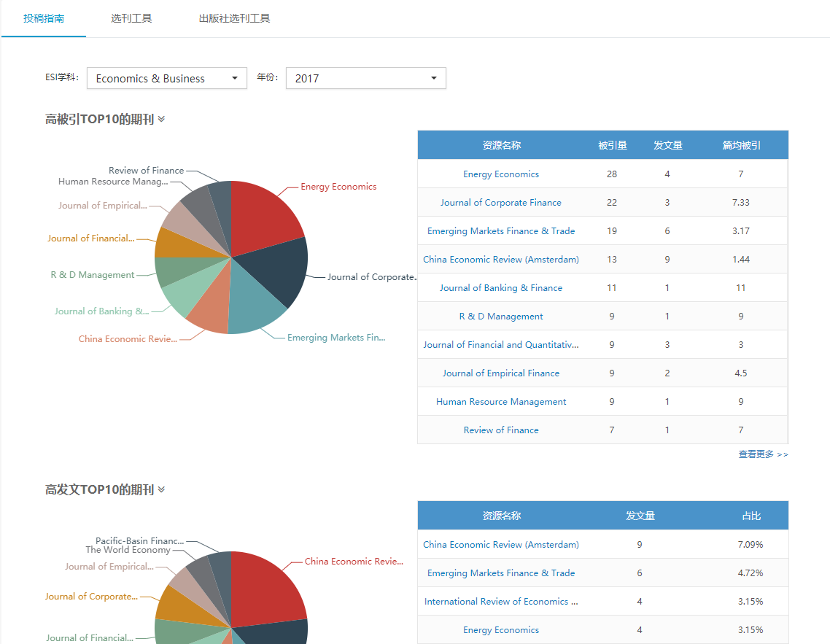Open Human Resource Management link
This screenshot has width=830, height=644.
501,402
